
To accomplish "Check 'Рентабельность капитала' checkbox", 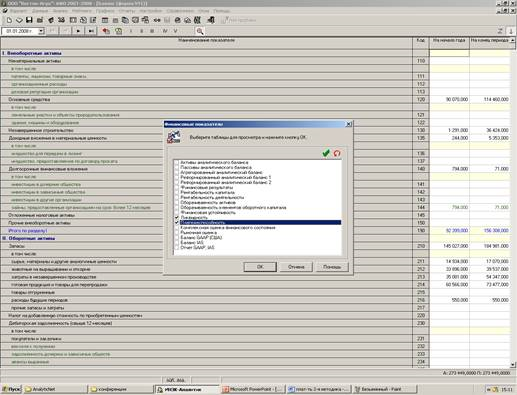I will click(x=177, y=193).
